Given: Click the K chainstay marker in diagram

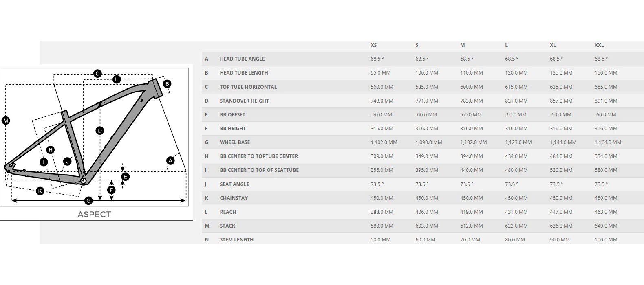Looking at the screenshot, I should click(40, 191).
